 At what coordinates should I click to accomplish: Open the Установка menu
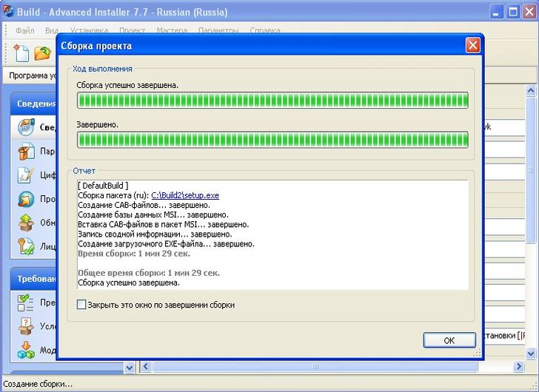[x=89, y=30]
